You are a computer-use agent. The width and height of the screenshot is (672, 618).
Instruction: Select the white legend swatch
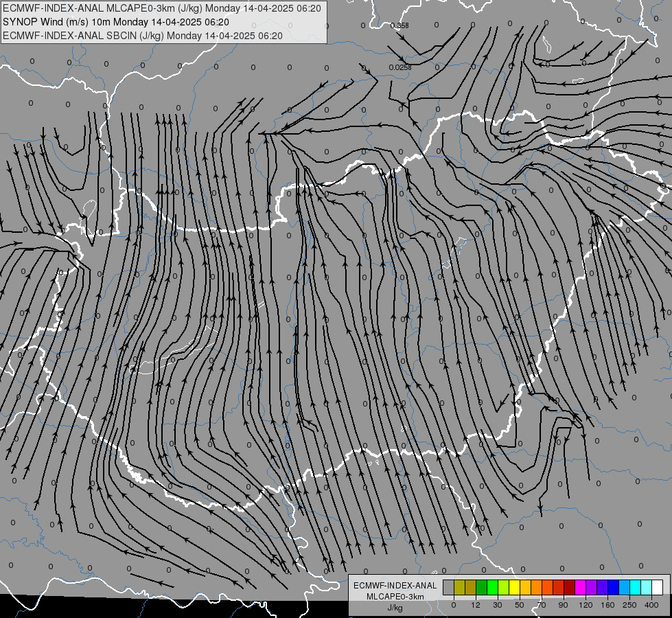(x=657, y=587)
